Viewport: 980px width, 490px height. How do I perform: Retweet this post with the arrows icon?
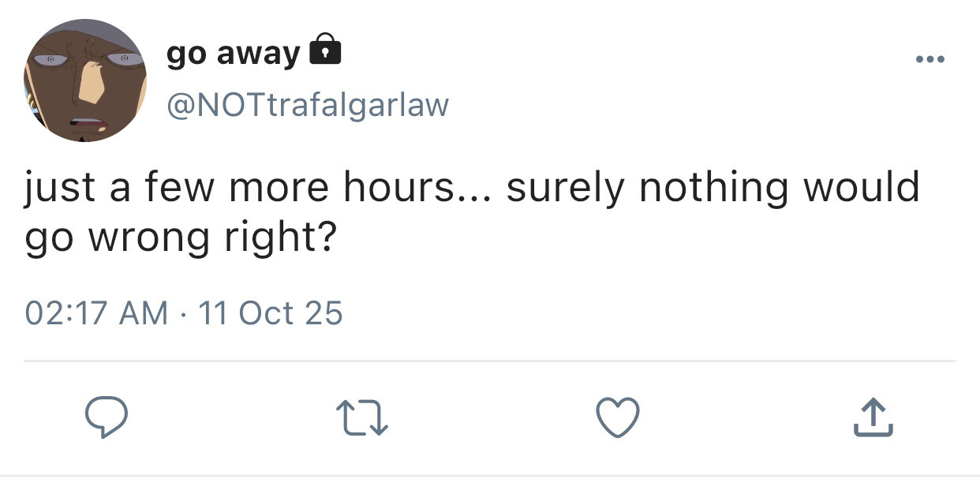(361, 418)
